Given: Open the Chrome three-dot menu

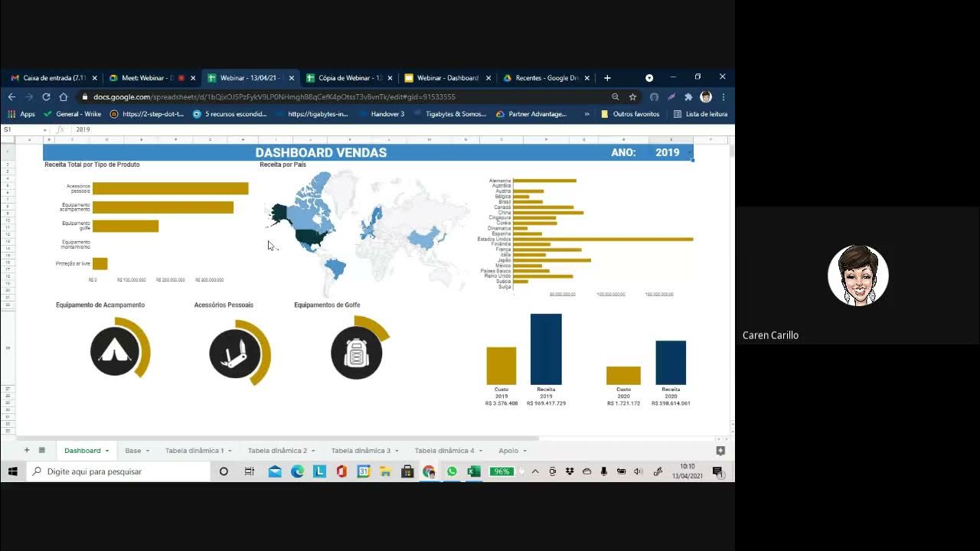Looking at the screenshot, I should click(723, 97).
